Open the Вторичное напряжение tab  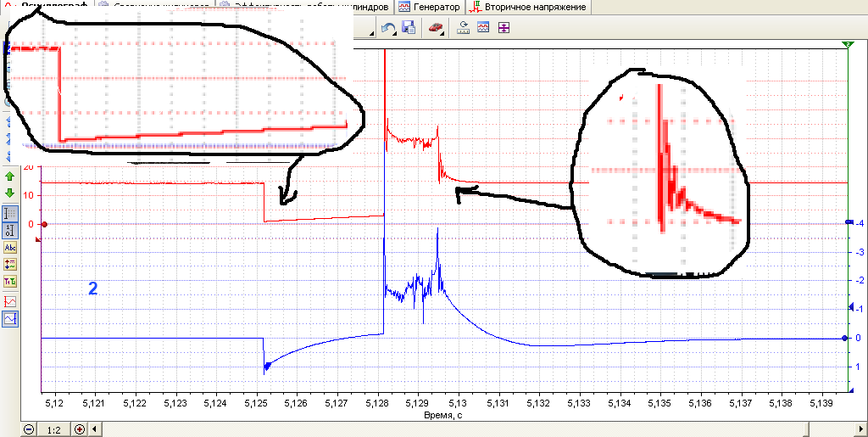coord(528,7)
